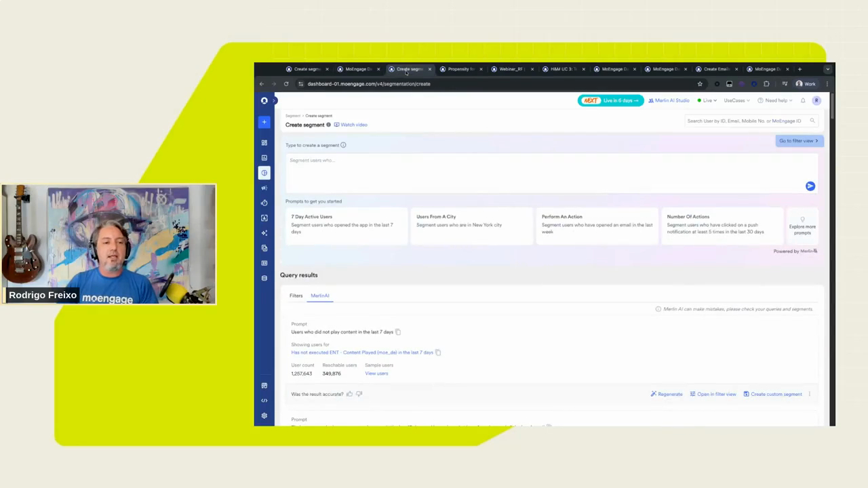Open the Need help dropdown

(775, 100)
